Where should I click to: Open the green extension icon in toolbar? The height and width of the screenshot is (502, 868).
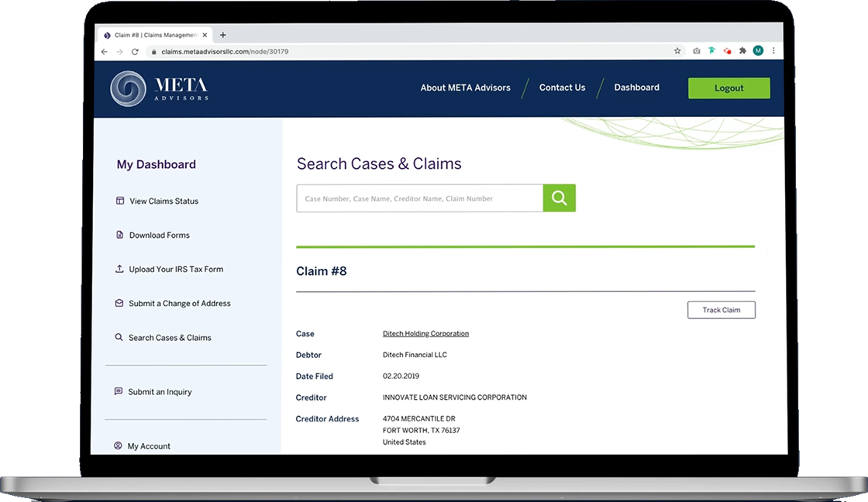click(x=712, y=51)
